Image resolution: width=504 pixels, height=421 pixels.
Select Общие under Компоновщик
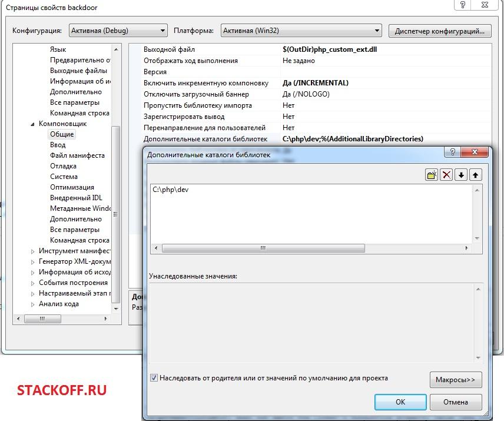coord(62,134)
